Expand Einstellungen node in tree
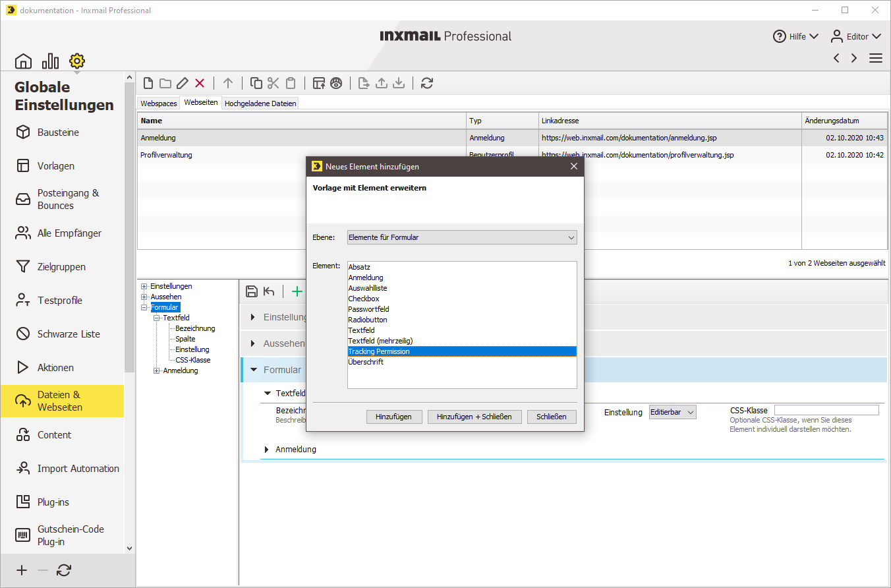891x588 pixels. [144, 286]
